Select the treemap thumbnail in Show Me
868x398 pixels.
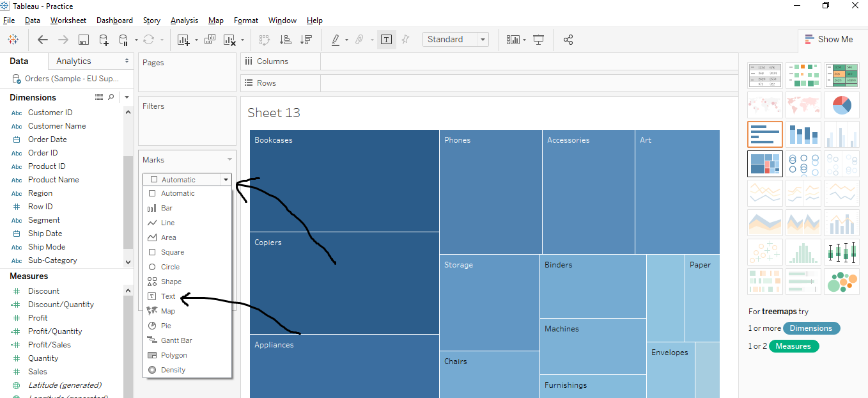coord(765,164)
